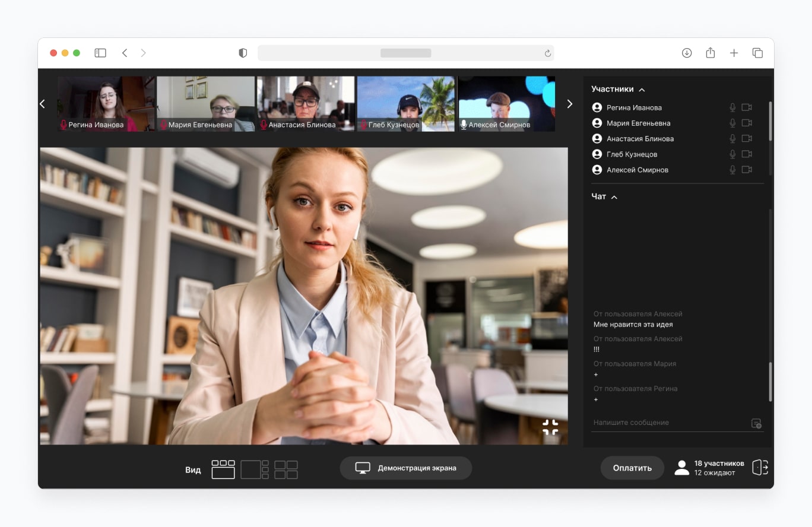The width and height of the screenshot is (812, 527).
Task: Select the grid layout view icon
Action: coord(286,469)
